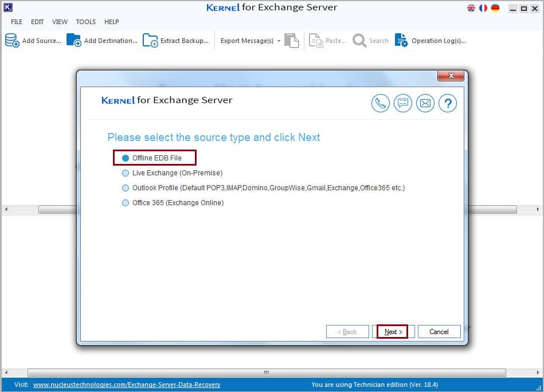
Task: Switch language to German via flag
Action: pyautogui.click(x=495, y=7)
